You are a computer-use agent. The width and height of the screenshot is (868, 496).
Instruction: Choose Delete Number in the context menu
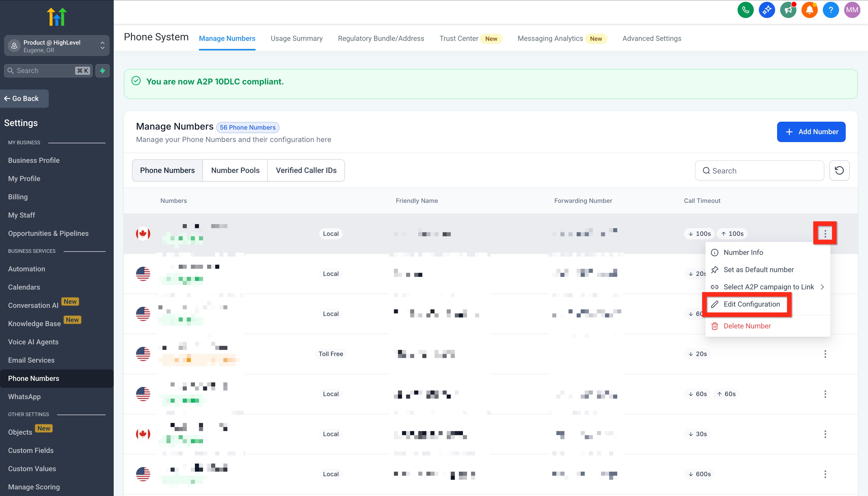point(747,326)
